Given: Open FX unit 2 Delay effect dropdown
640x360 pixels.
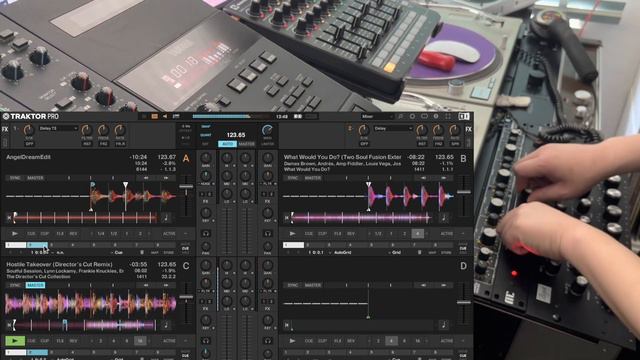Looking at the screenshot, I should click(393, 129).
